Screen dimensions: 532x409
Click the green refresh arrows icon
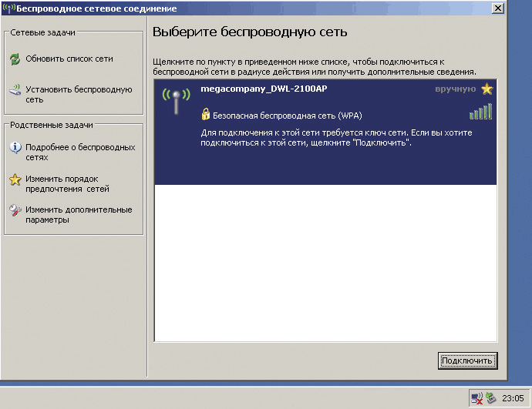click(x=15, y=59)
